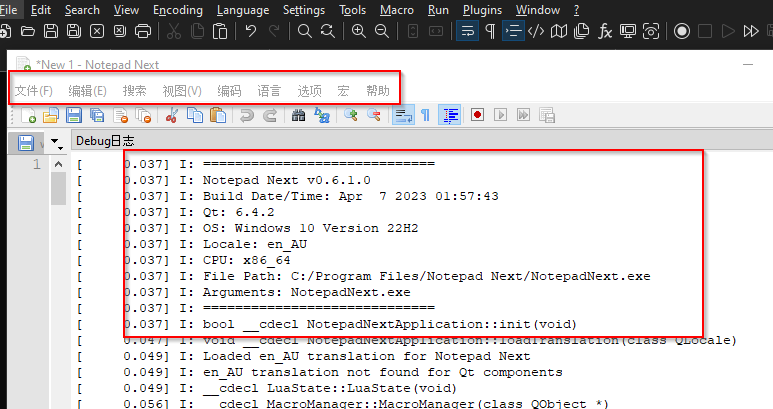Viewport: 773px width, 409px height.
Task: Click the '*New 1 - Notepad Next' window title
Action: [x=97, y=65]
